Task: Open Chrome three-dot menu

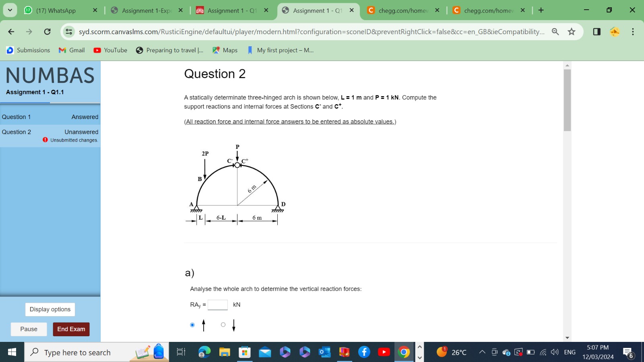Action: (633, 31)
